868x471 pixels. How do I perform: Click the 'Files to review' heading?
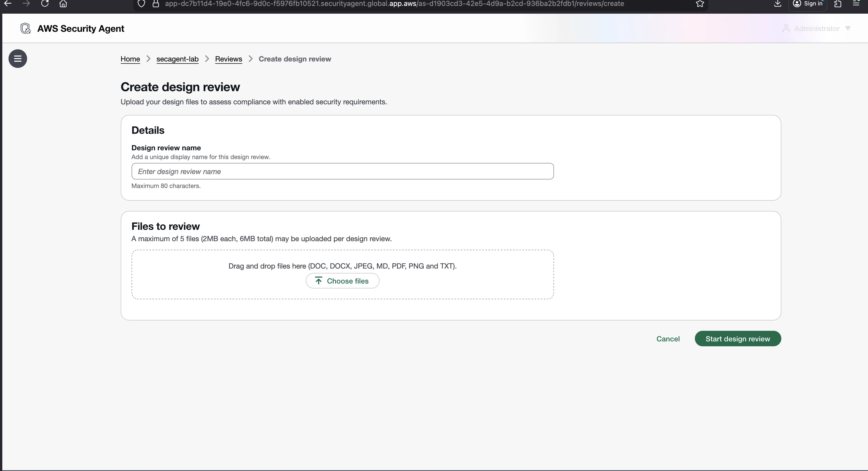(x=165, y=226)
